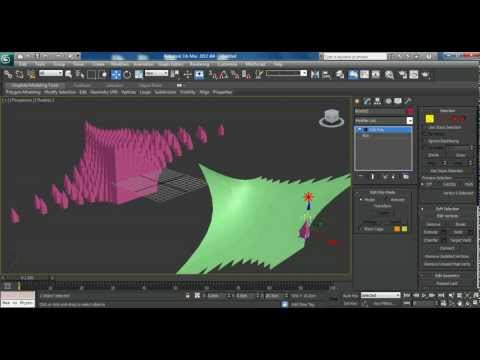Select the yellow Vertex sub-object level icon
Viewport: 480px width, 360px height.
[x=430, y=118]
